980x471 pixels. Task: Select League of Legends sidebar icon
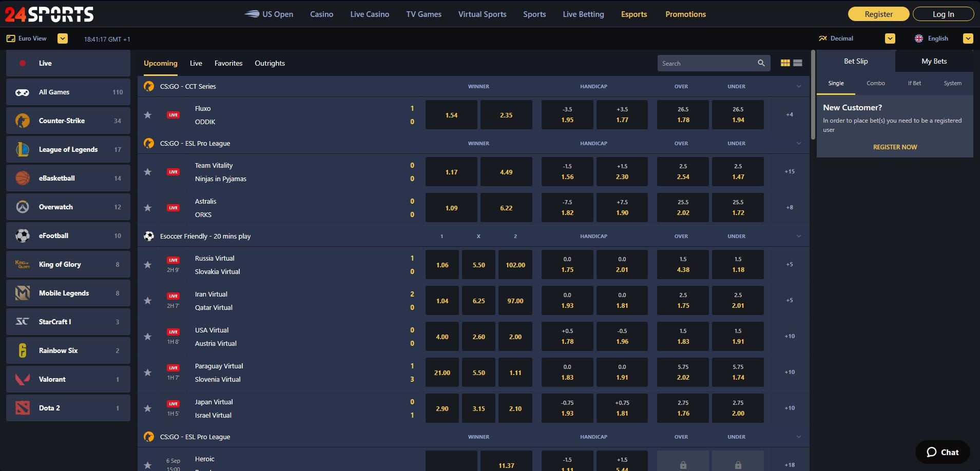pyautogui.click(x=22, y=149)
